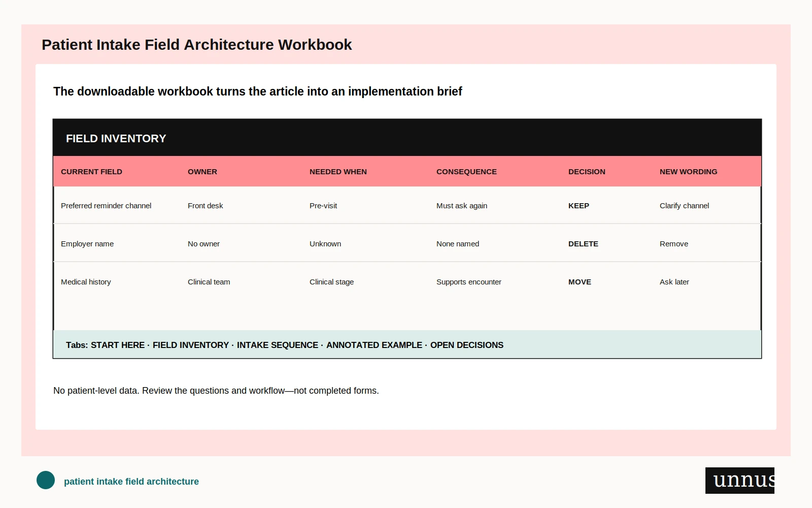Select the 'Employer name' cell
The height and width of the screenshot is (508, 812).
click(x=87, y=244)
